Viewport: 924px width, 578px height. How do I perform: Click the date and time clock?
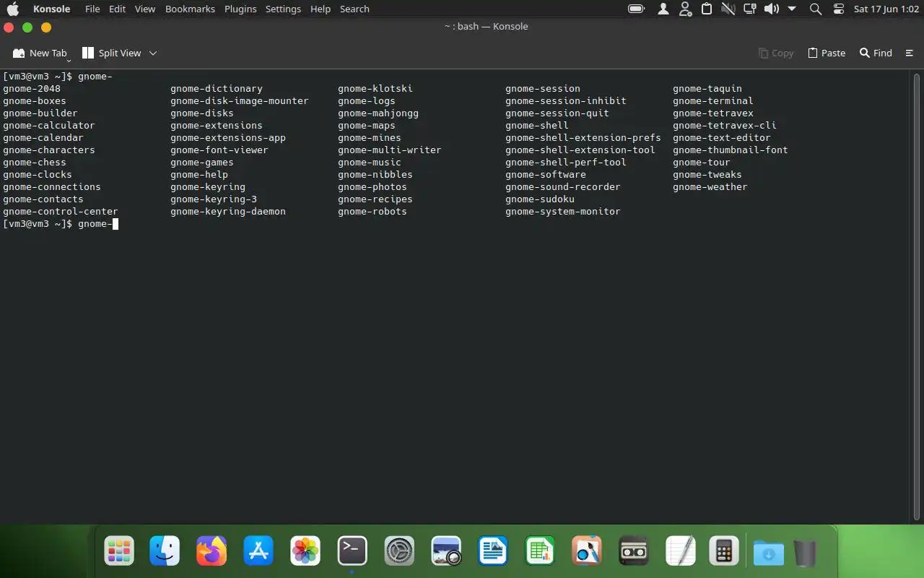(886, 9)
